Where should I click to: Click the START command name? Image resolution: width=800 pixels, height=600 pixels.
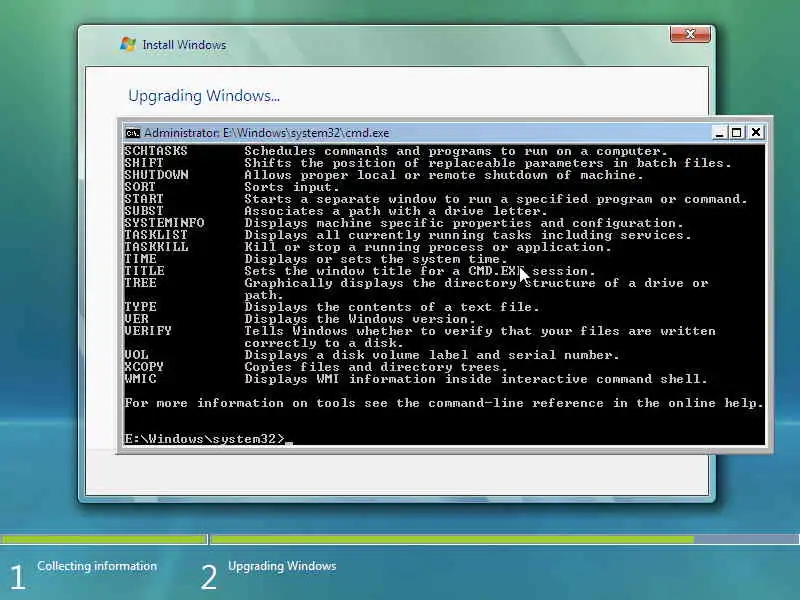pyautogui.click(x=144, y=199)
